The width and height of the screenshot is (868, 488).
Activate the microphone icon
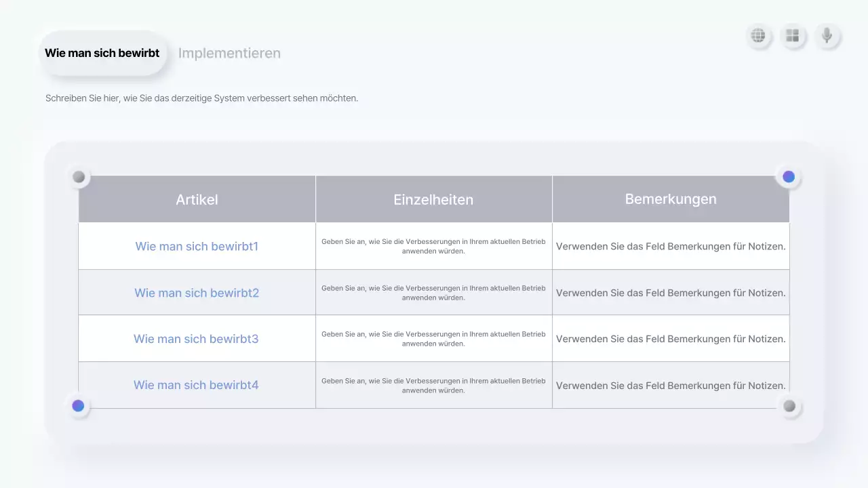[x=826, y=36]
